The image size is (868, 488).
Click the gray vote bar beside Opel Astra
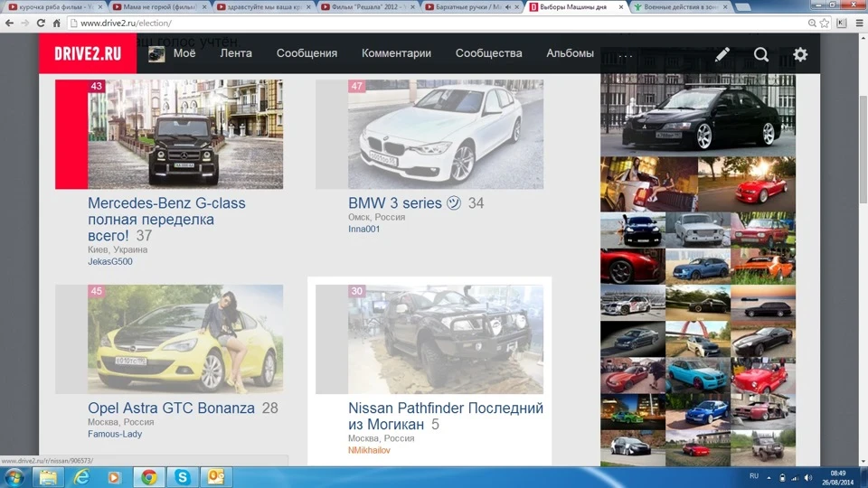click(x=71, y=339)
